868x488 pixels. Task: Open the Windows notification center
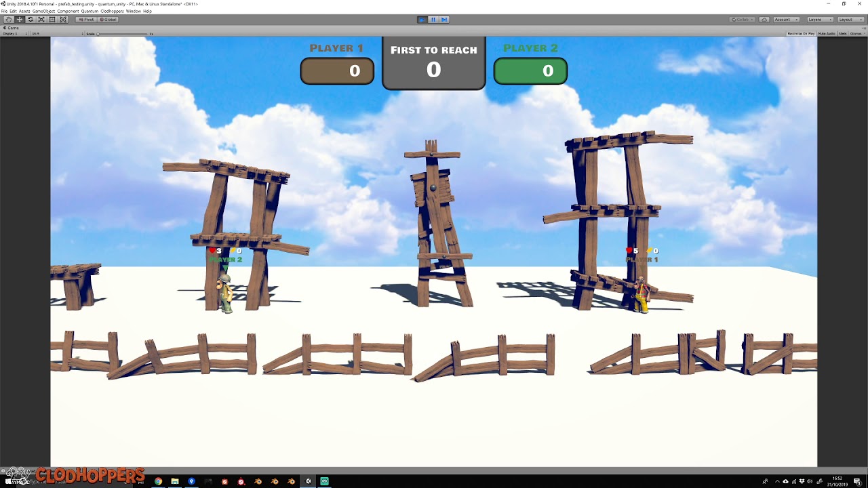coord(857,481)
